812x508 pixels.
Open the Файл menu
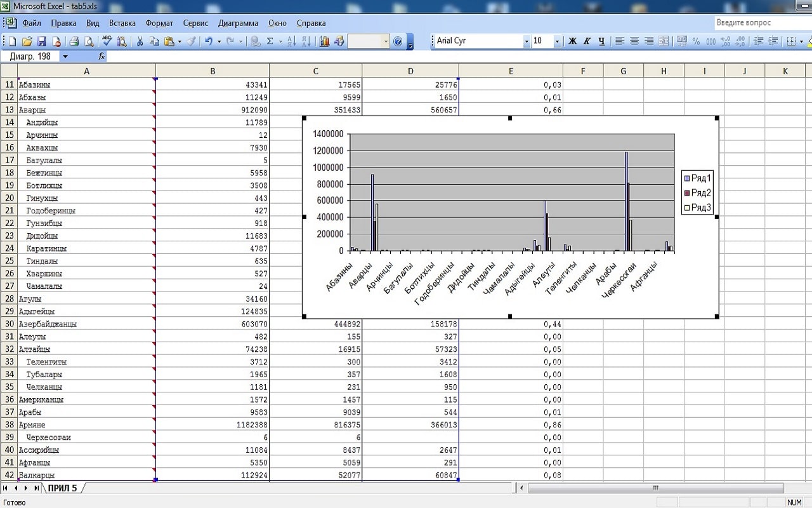pos(32,23)
